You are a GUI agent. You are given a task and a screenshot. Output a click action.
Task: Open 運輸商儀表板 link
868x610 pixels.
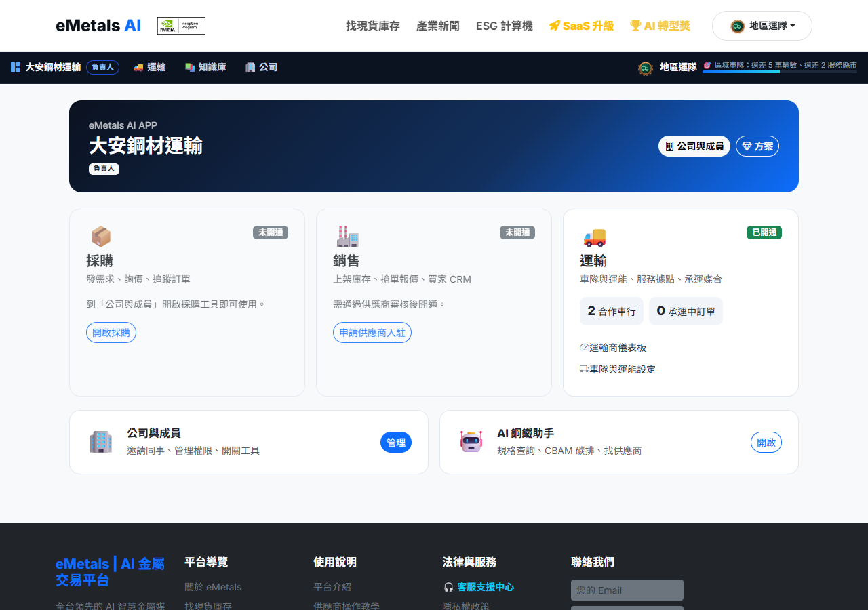pos(613,348)
